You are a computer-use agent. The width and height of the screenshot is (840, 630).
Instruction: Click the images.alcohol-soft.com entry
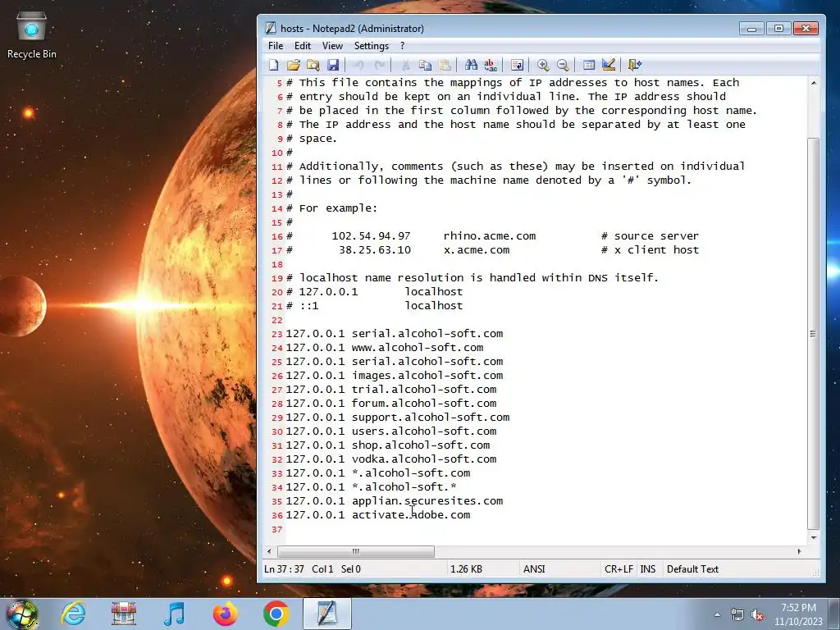point(427,376)
